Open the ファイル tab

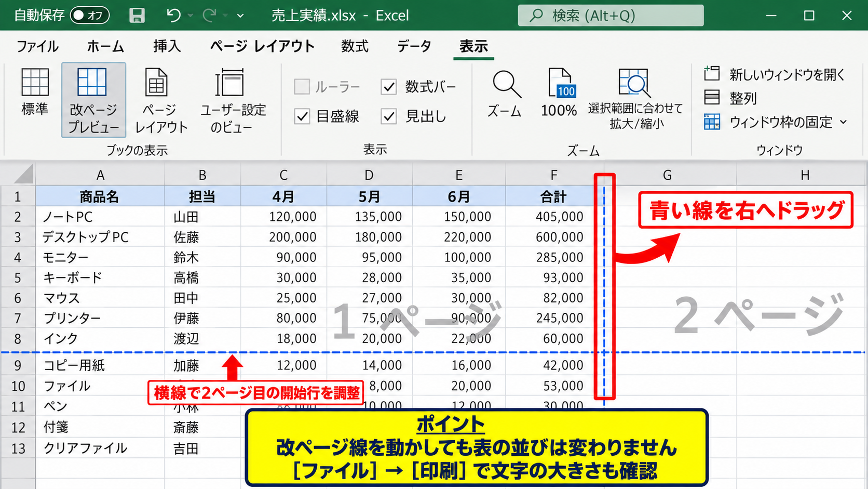click(x=37, y=46)
